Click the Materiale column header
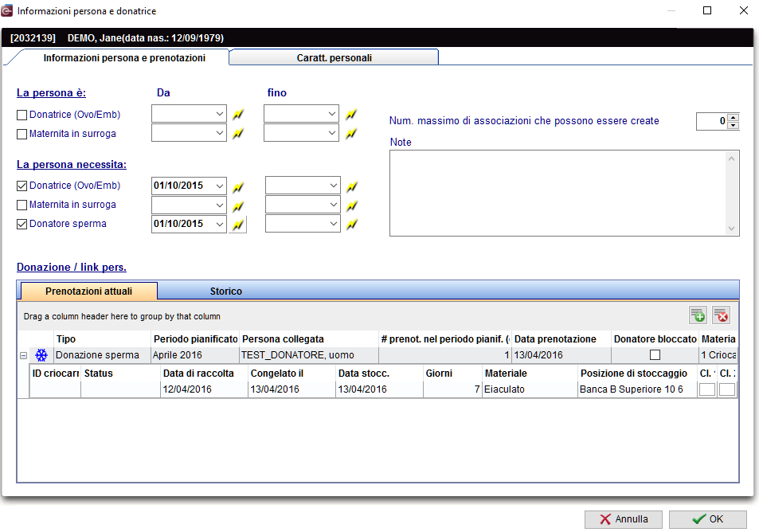Screen dimensions: 759x532 530,374
